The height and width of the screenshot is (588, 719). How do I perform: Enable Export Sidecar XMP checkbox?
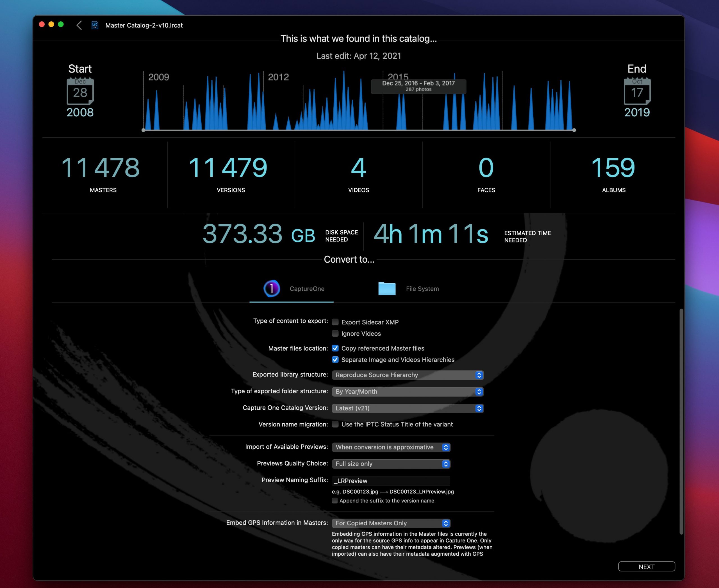pyautogui.click(x=335, y=322)
